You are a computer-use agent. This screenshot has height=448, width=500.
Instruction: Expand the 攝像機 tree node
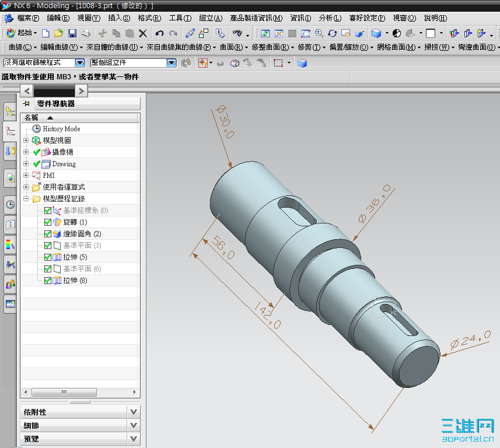pos(26,152)
